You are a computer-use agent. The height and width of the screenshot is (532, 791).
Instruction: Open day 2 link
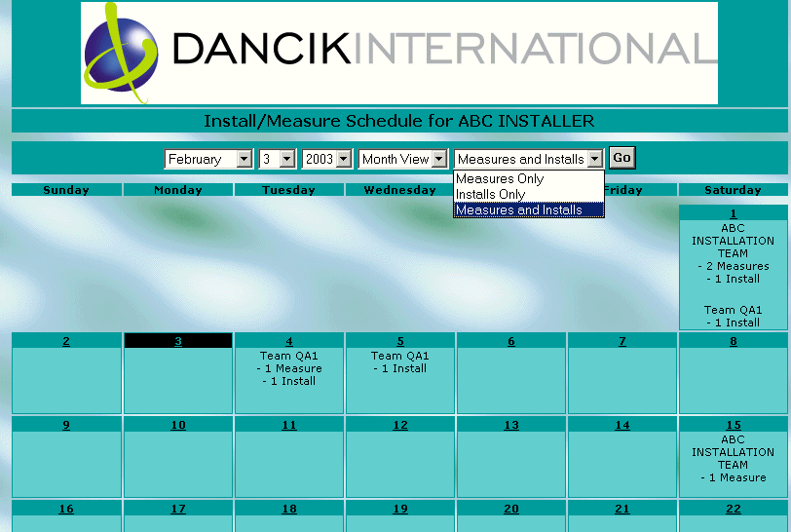tap(66, 341)
